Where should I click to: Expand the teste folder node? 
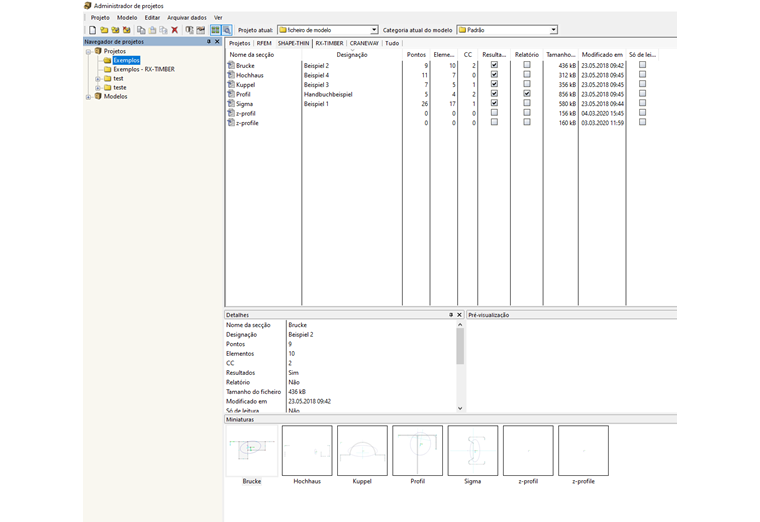pos(98,88)
